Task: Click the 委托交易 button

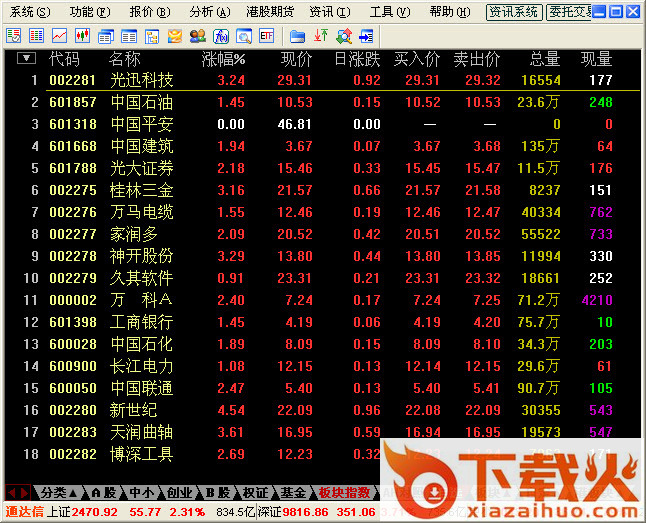Action: [569, 12]
